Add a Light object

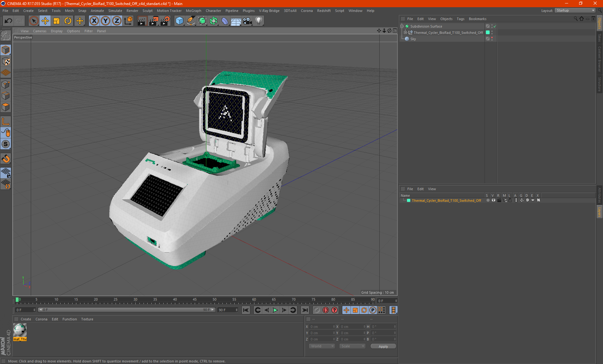tap(259, 21)
